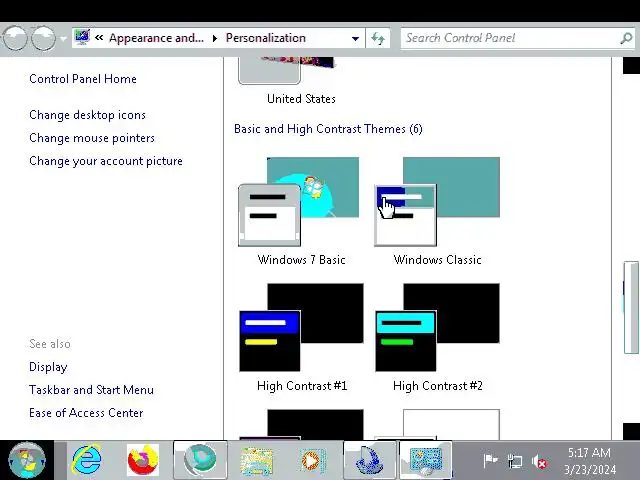Viewport: 640px width, 480px height.
Task: Launch Firefox from taskbar
Action: 143,460
